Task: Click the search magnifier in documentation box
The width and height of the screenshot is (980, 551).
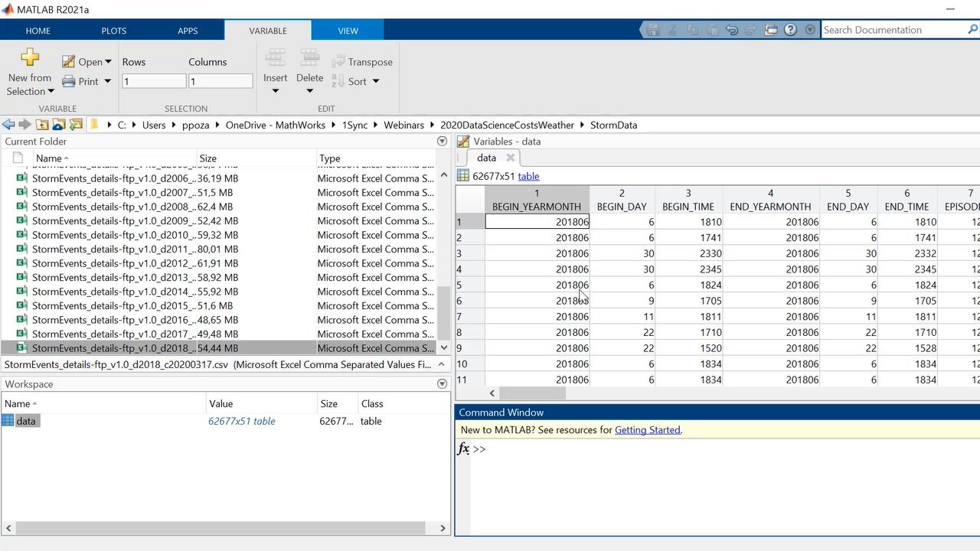Action: (972, 30)
